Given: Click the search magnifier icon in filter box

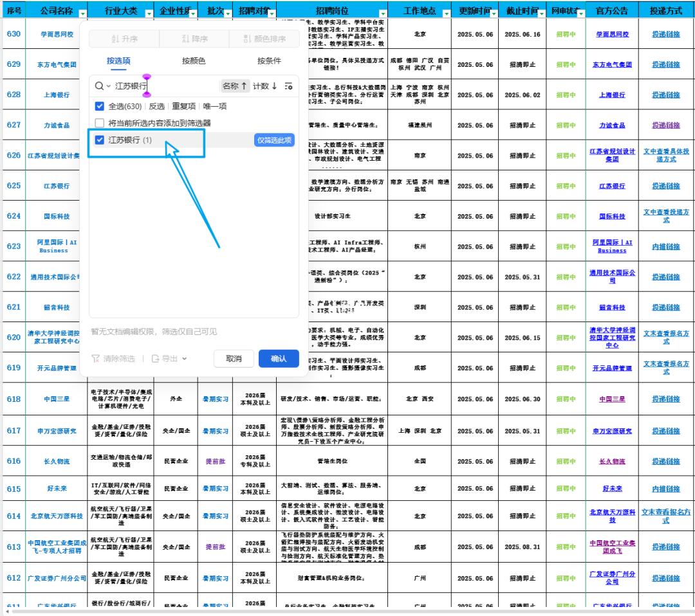Looking at the screenshot, I should point(99,86).
